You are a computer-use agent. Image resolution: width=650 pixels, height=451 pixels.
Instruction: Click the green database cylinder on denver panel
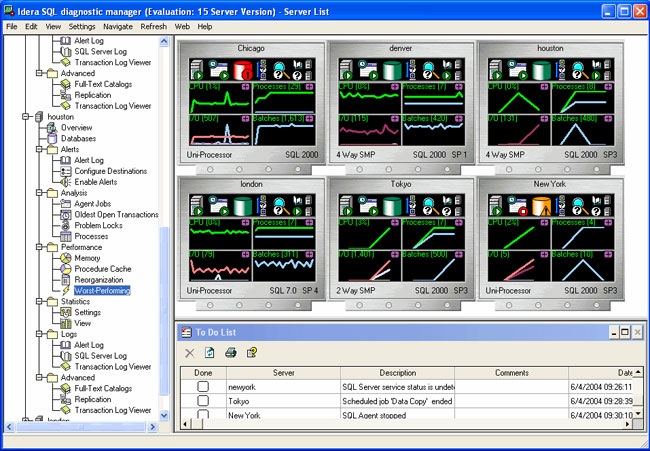(392, 70)
